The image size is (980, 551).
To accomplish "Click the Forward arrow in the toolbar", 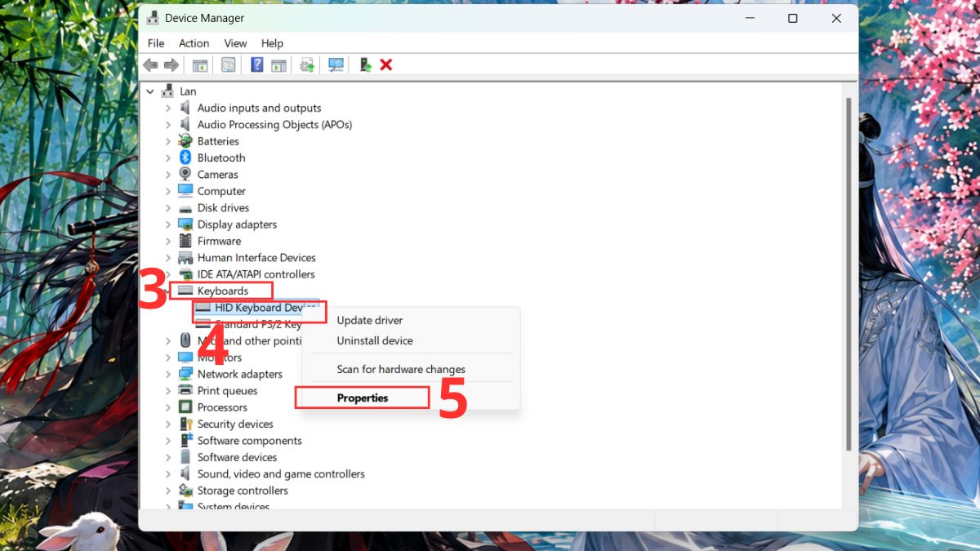I will (x=171, y=64).
